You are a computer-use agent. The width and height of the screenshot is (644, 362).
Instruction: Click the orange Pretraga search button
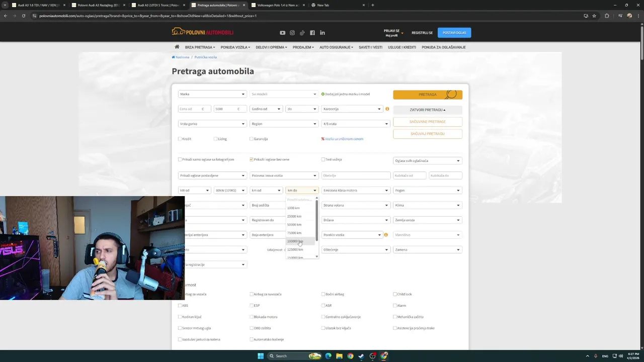[428, 95]
